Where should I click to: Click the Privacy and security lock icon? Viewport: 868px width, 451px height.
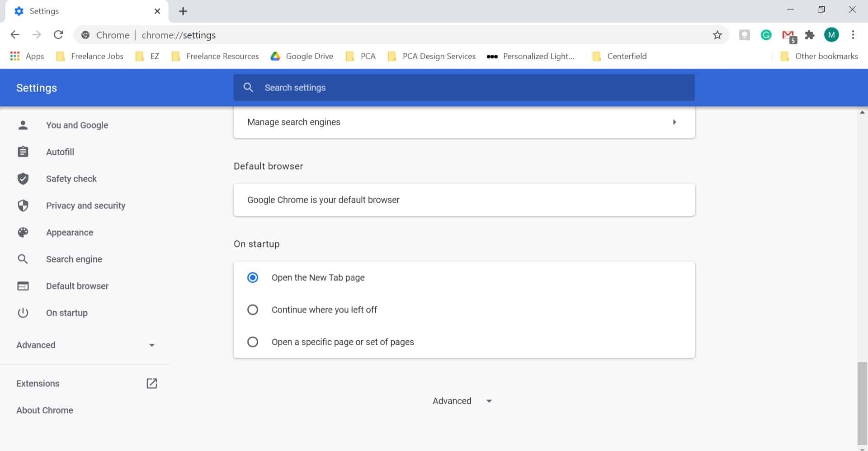(x=23, y=205)
